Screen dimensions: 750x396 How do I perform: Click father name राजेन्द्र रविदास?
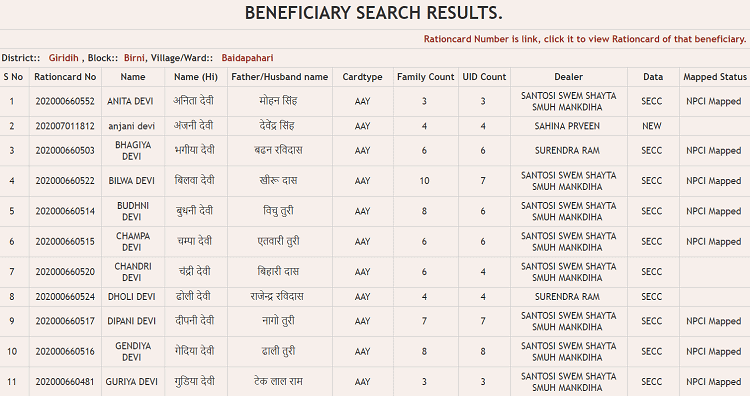pos(277,296)
